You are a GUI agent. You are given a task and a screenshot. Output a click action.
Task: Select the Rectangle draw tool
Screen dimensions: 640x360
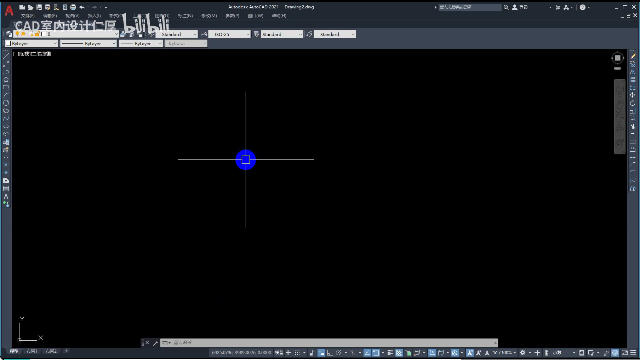pyautogui.click(x=6, y=87)
